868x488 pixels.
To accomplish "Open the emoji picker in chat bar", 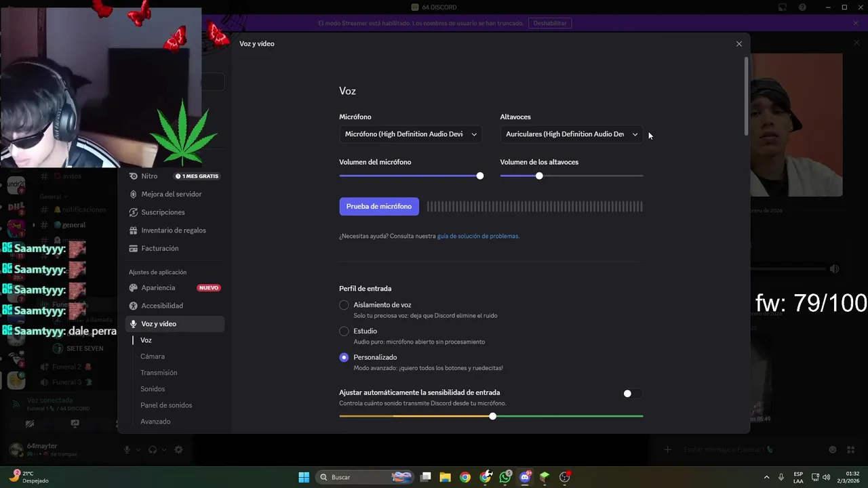I will tap(833, 449).
